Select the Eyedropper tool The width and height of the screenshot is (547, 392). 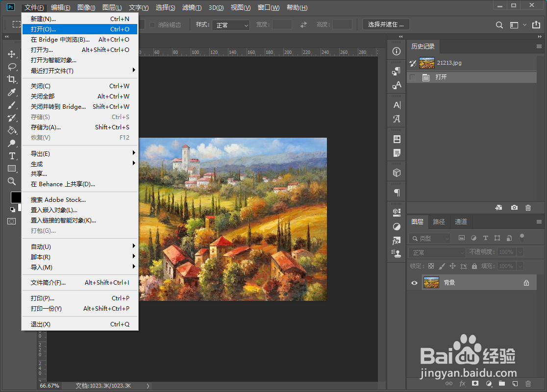(12, 92)
